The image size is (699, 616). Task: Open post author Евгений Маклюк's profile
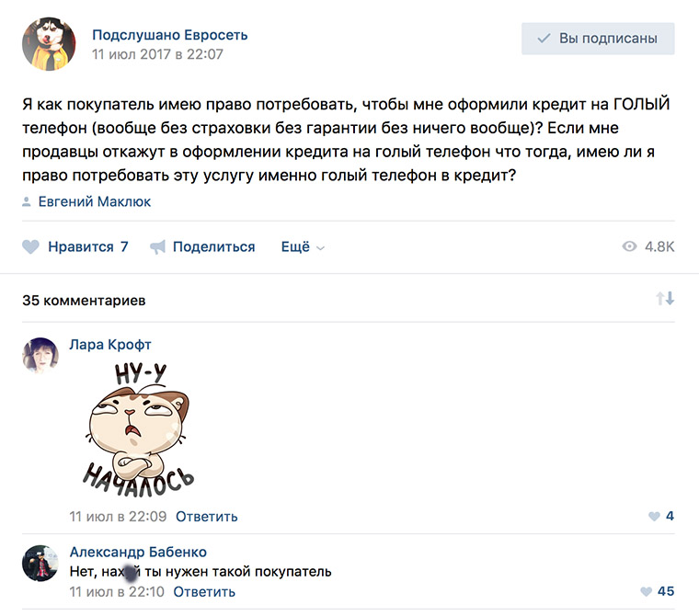click(x=95, y=201)
